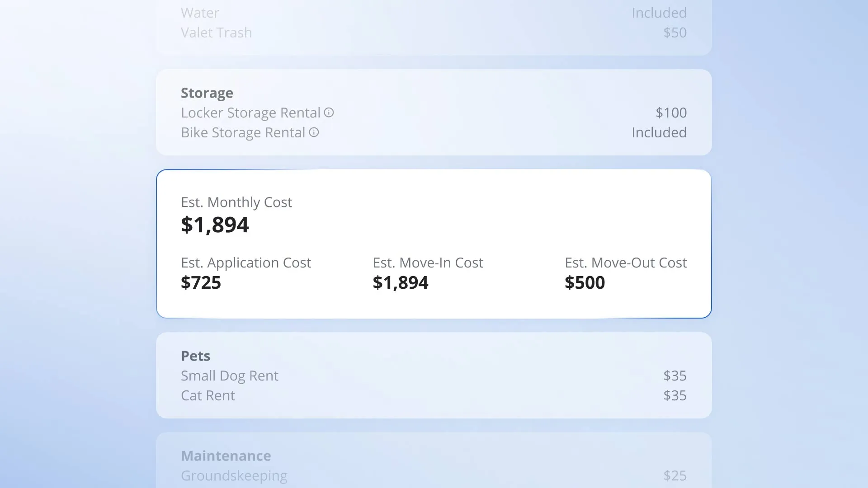Image resolution: width=868 pixels, height=488 pixels.
Task: Click the Est. Application Cost label
Action: coord(245,263)
